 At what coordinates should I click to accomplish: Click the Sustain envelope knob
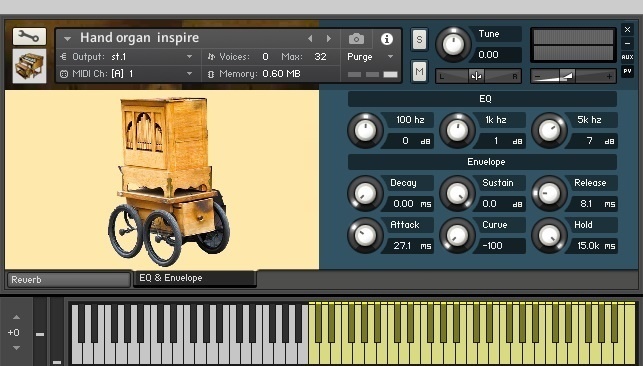click(457, 193)
